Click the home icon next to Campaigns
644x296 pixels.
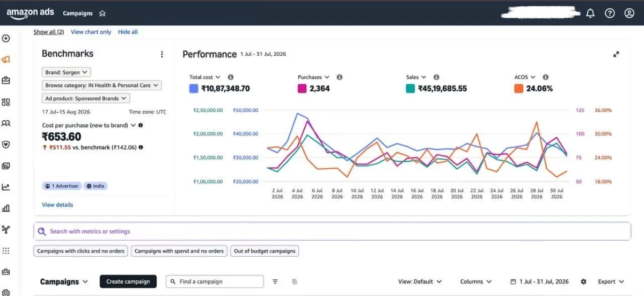[103, 13]
